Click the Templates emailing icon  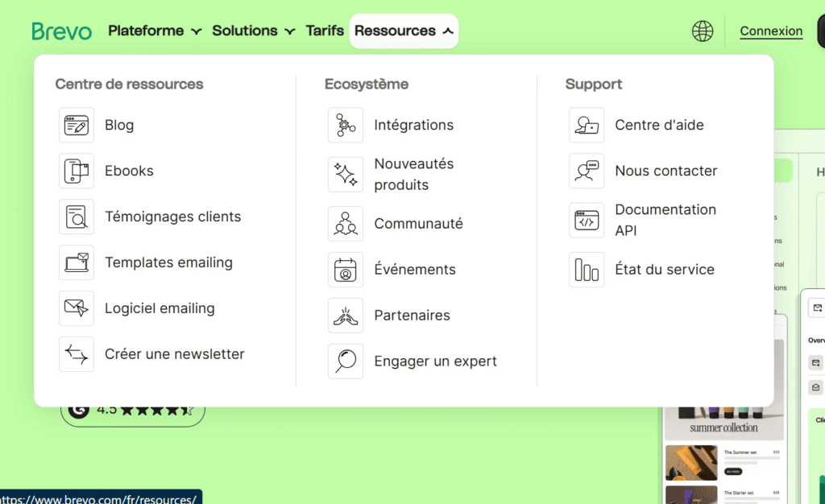coord(77,262)
